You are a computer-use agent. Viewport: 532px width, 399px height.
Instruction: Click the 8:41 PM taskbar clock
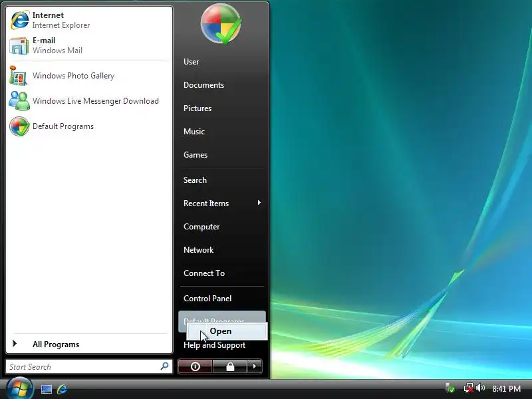506,388
